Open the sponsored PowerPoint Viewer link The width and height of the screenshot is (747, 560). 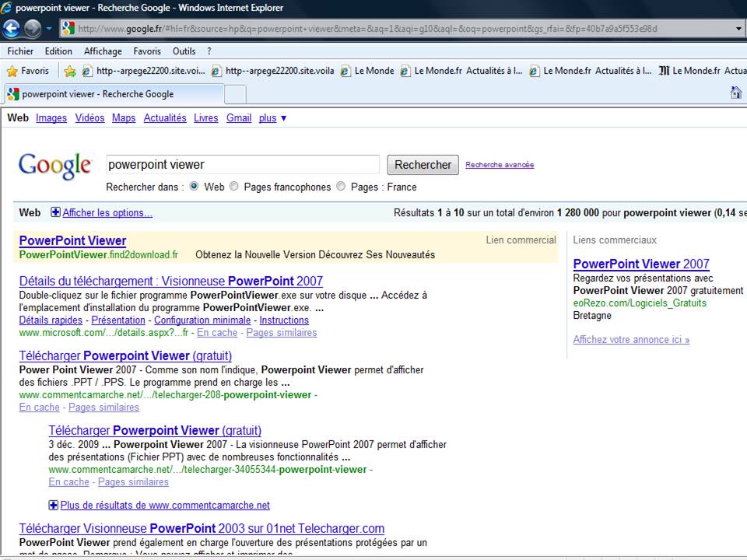(x=73, y=240)
